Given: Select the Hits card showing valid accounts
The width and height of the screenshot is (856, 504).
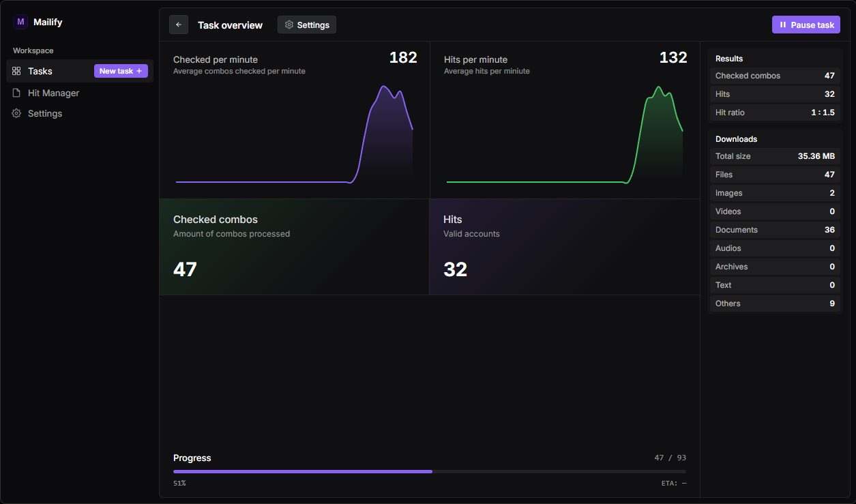Looking at the screenshot, I should [x=565, y=247].
